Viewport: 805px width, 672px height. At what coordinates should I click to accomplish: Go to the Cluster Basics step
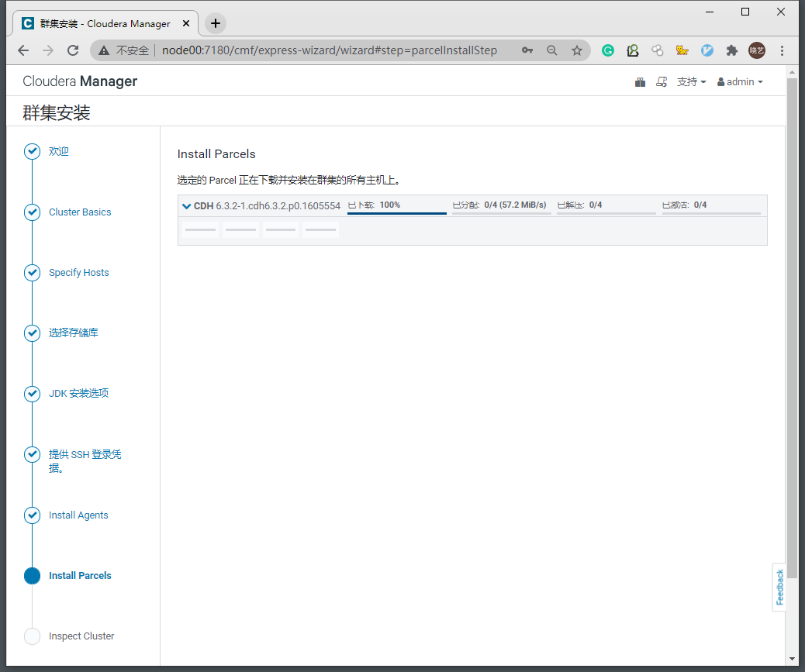(80, 212)
